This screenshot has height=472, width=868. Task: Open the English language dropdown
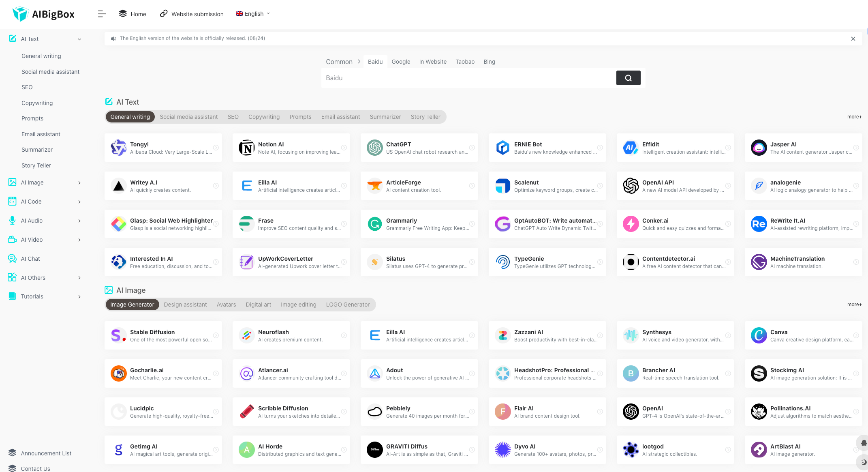(x=253, y=14)
